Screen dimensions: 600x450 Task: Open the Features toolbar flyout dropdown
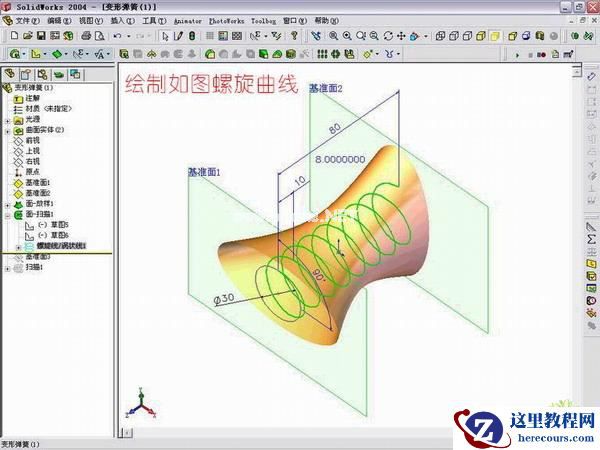point(24,54)
